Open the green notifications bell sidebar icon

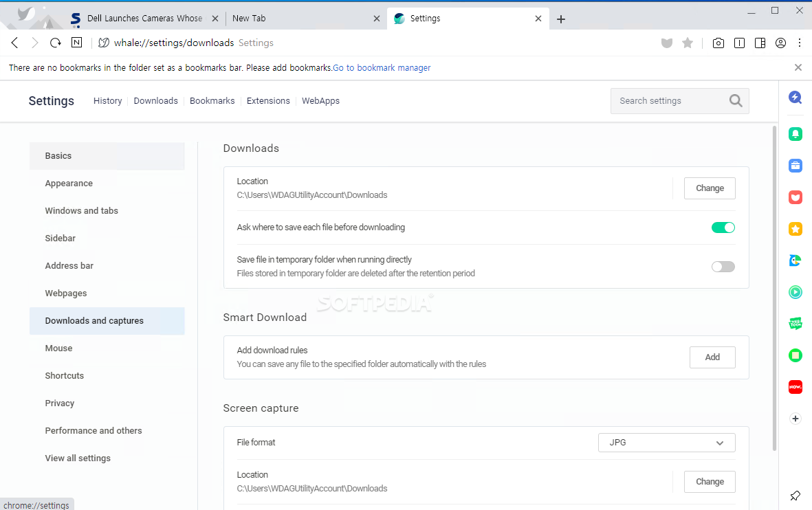coord(795,134)
